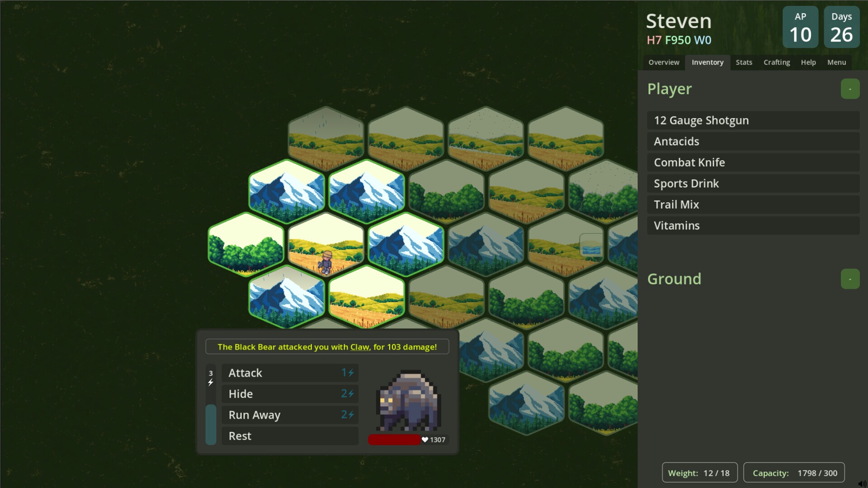Click the Black Bear enemy sprite

pyautogui.click(x=408, y=401)
